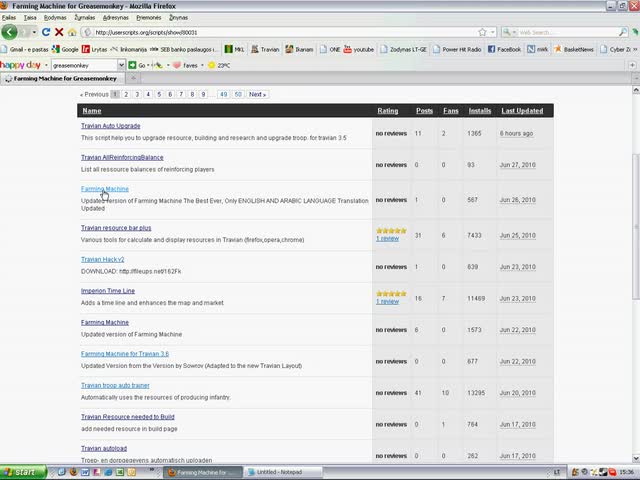This screenshot has width=640, height=480.
Task: Open the URL bar history dropdown
Action: pyautogui.click(x=493, y=32)
